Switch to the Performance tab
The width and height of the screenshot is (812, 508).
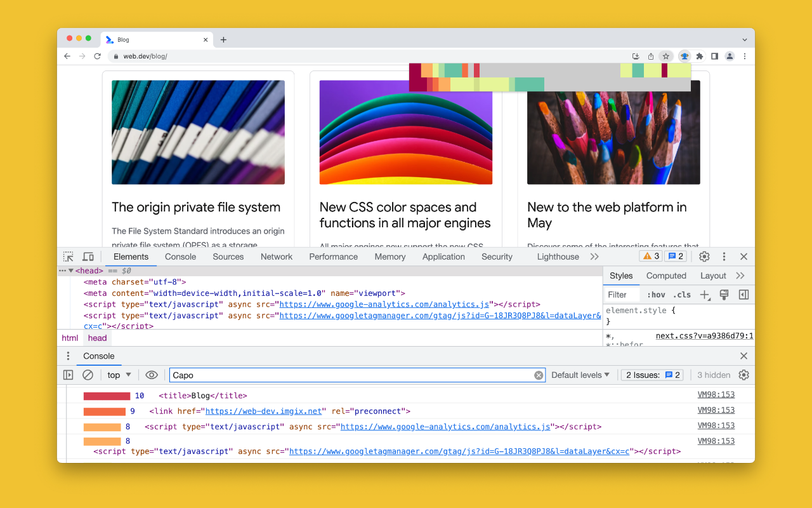(334, 257)
